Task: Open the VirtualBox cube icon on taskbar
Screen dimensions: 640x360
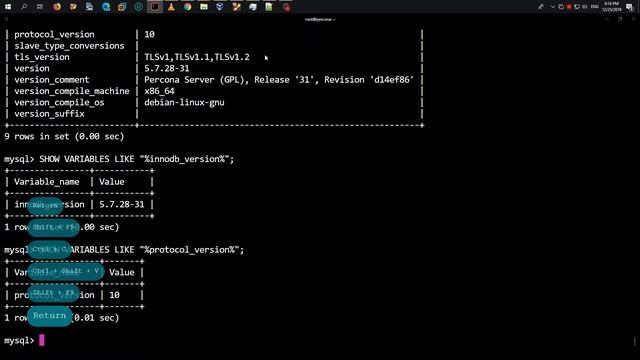Action: click(220, 7)
